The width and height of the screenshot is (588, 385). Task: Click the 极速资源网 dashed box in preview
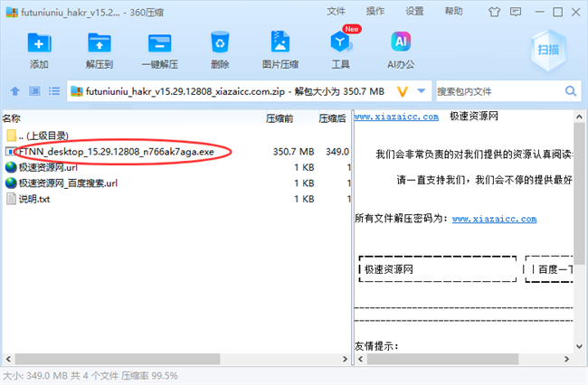[x=438, y=269]
